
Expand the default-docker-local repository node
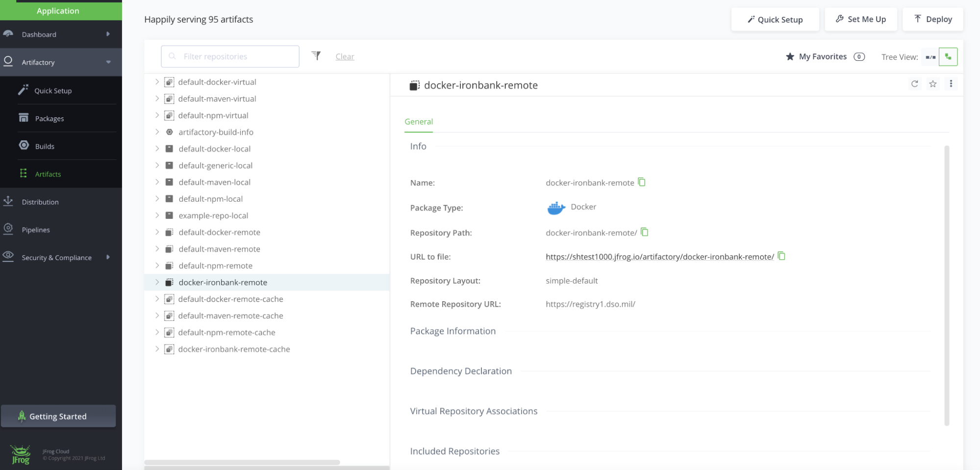[157, 149]
